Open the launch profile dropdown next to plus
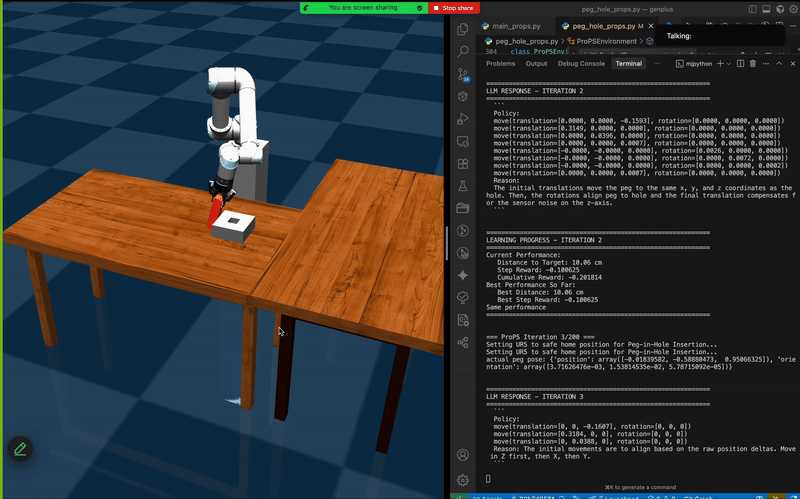The width and height of the screenshot is (800, 499). click(729, 64)
